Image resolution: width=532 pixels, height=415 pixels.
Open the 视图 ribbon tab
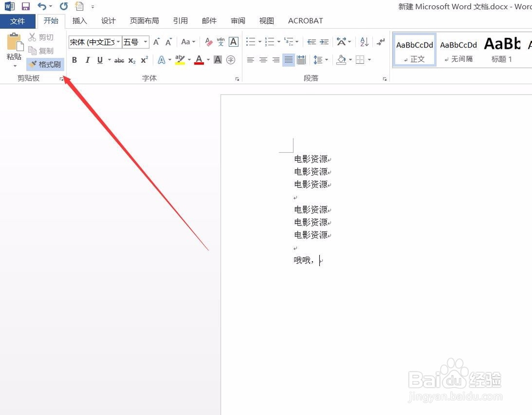(x=266, y=21)
